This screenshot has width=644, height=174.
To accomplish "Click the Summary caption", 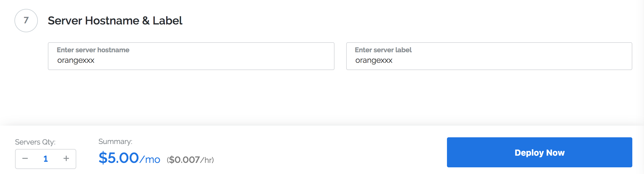I will 115,141.
